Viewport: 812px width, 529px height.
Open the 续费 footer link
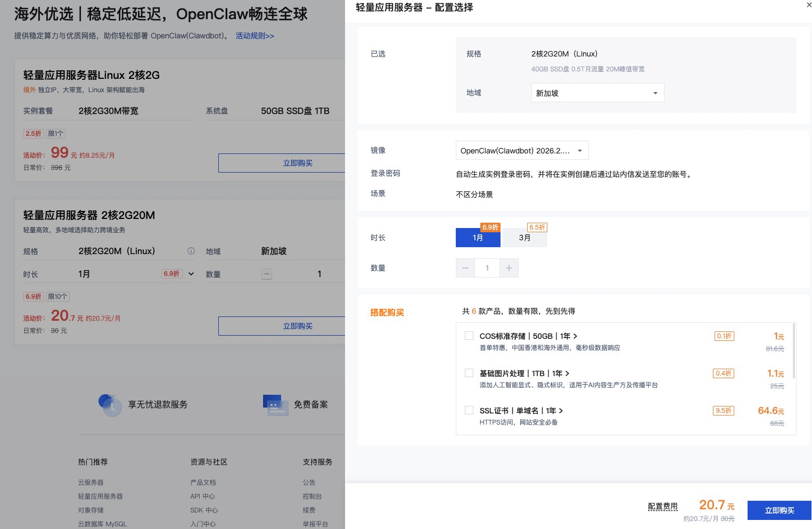point(309,510)
